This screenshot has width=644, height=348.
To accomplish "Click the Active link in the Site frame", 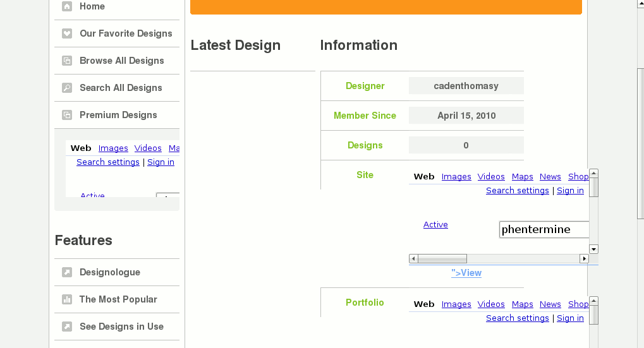I will pos(435,225).
